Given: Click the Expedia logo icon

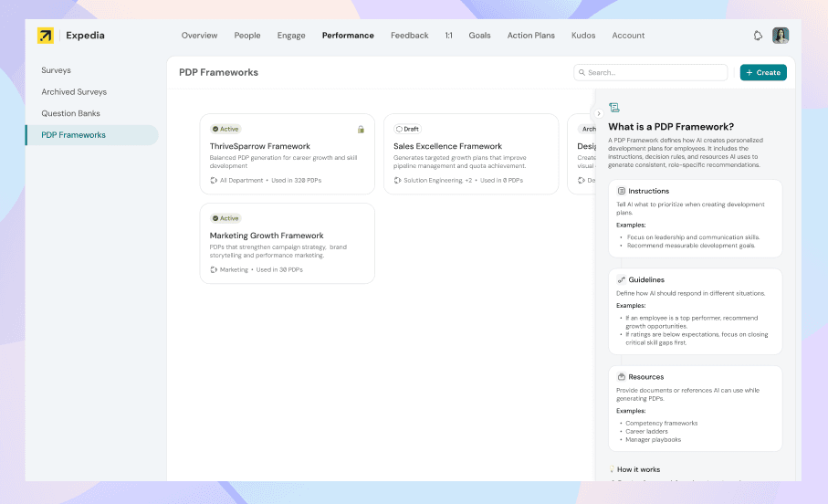Looking at the screenshot, I should pos(46,36).
